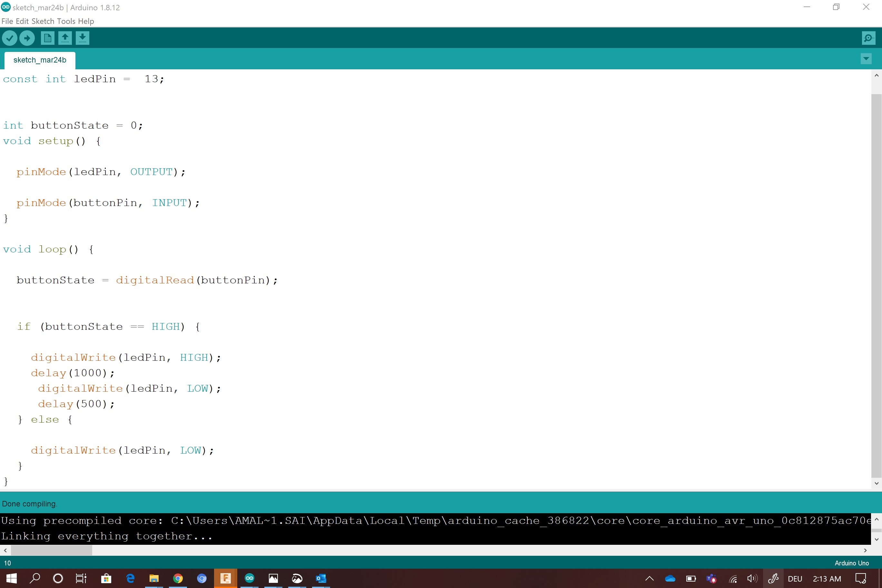
Task: Open the File menu
Action: tap(7, 21)
